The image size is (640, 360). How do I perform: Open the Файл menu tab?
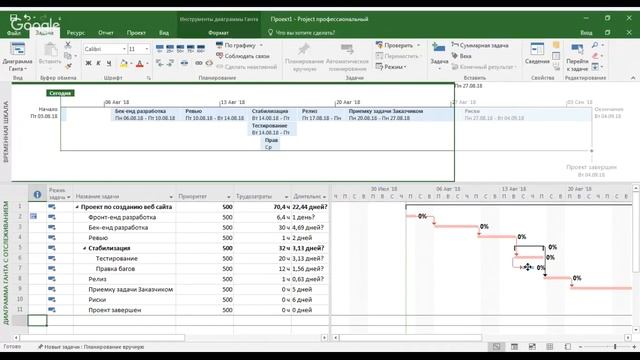pos(14,33)
